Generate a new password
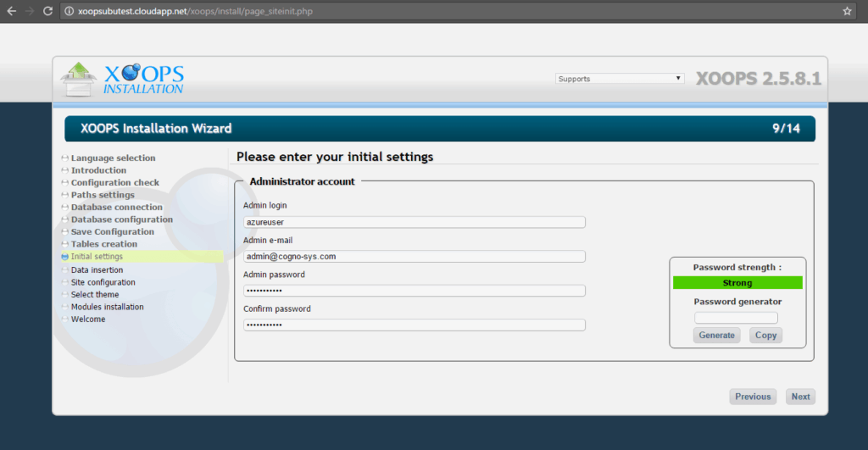This screenshot has height=450, width=868. pos(716,335)
